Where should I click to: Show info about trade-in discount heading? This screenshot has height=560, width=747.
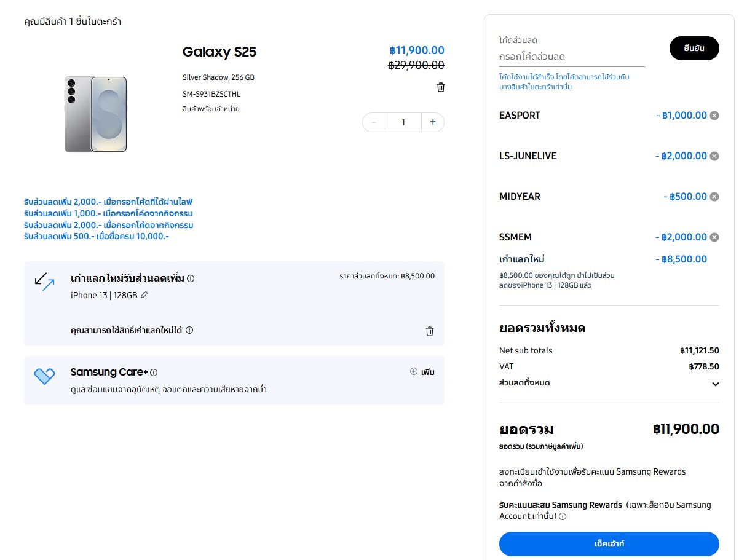191,278
